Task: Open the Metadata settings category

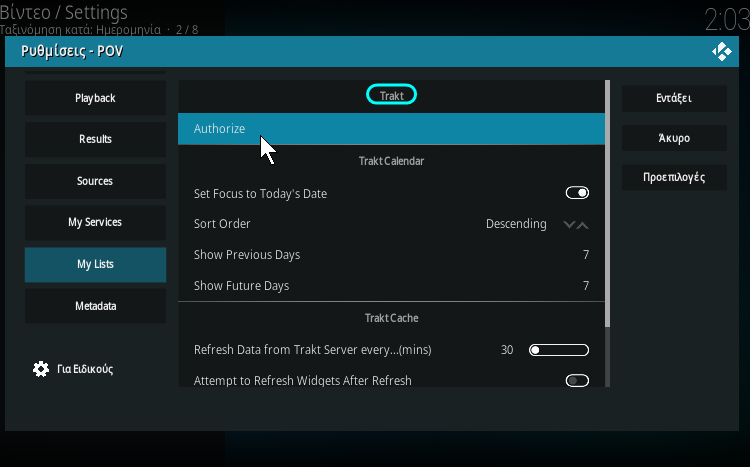Action: point(95,306)
